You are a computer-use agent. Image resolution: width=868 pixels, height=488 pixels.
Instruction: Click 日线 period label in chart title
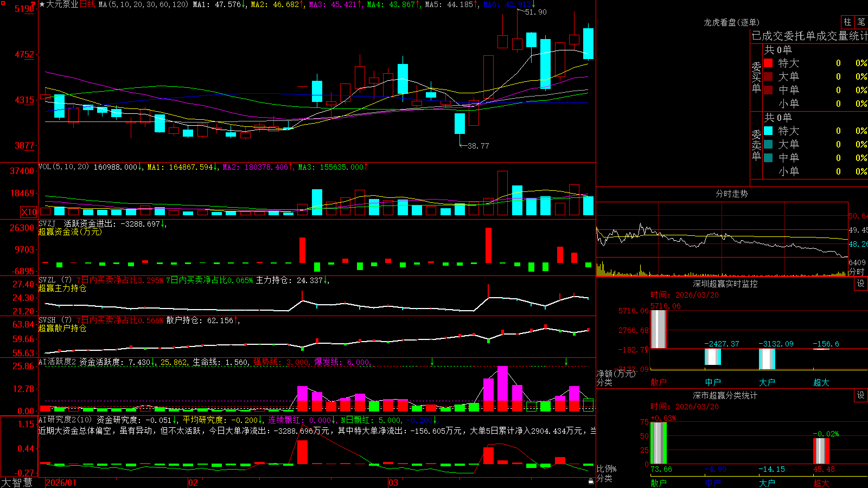(87, 4)
